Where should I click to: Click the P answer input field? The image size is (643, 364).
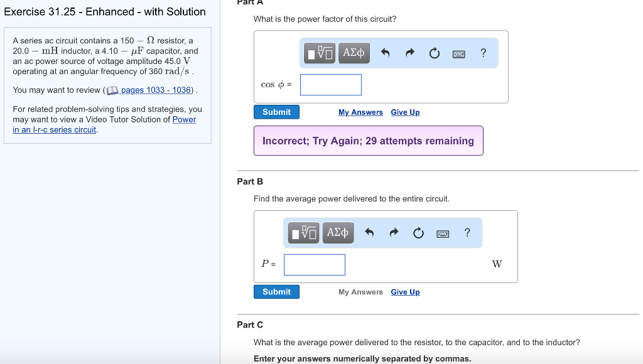pyautogui.click(x=314, y=264)
